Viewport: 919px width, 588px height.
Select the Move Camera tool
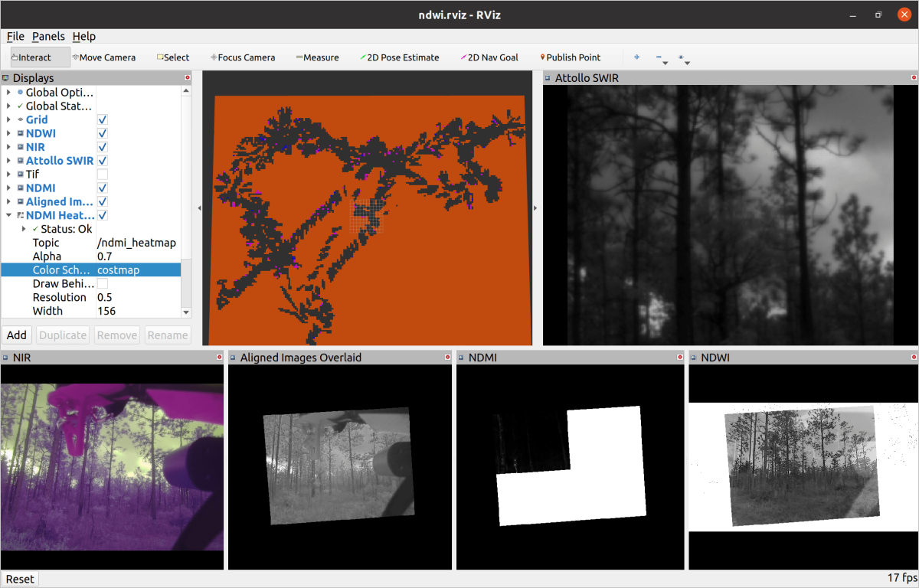click(x=103, y=57)
